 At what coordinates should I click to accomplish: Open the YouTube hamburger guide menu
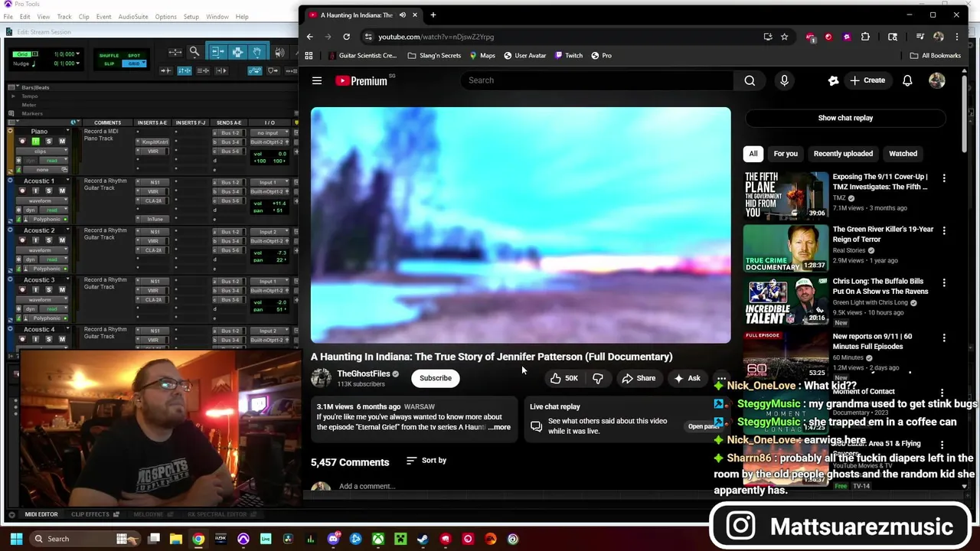317,80
